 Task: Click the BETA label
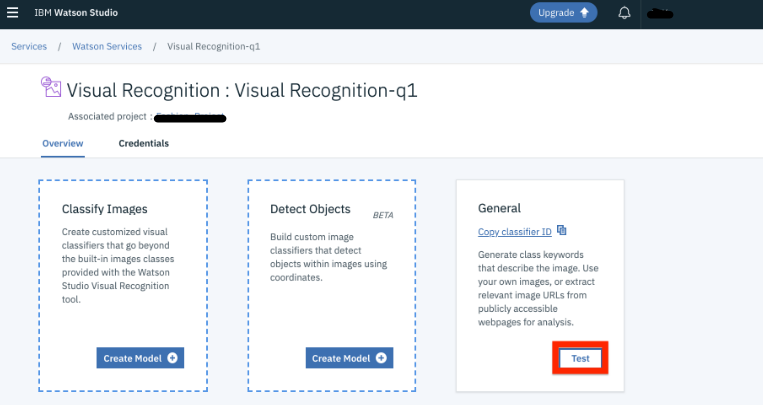[x=383, y=215]
